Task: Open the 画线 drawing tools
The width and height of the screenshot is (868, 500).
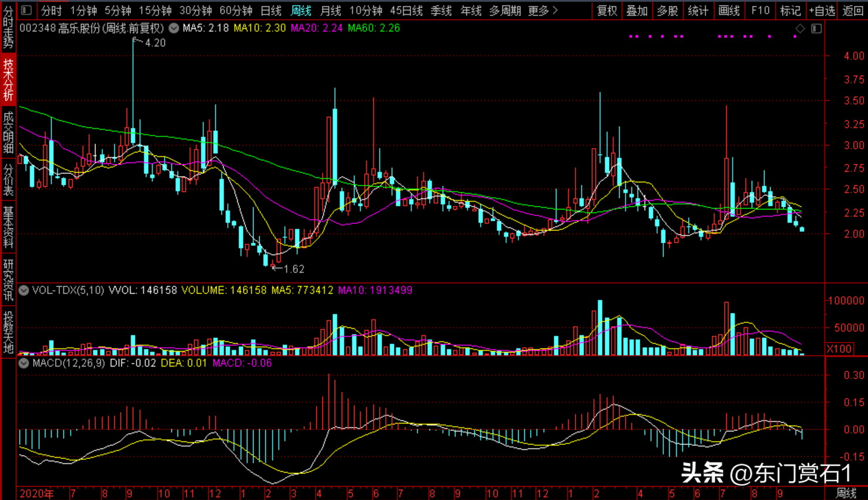Action: pos(729,11)
